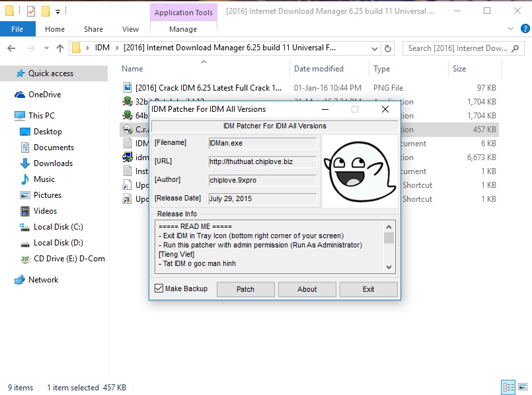Click the Forward navigation arrow
Screen dimensions: 532x395
(31, 48)
